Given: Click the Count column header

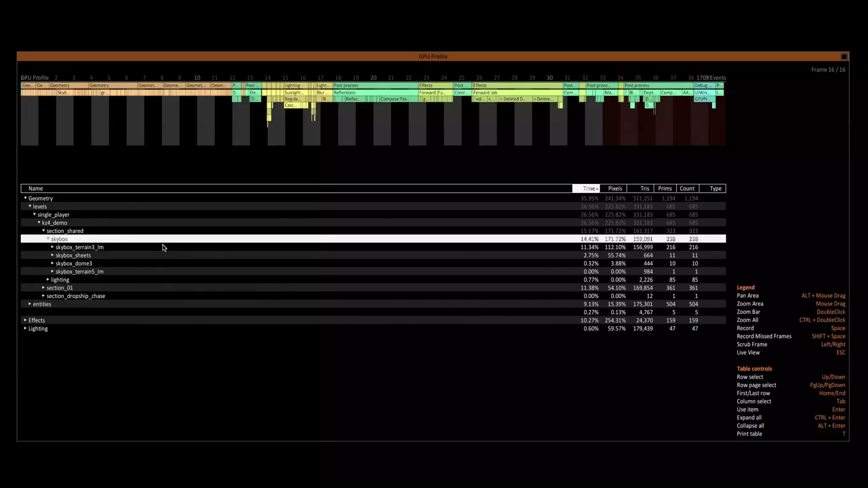Looking at the screenshot, I should (x=687, y=189).
